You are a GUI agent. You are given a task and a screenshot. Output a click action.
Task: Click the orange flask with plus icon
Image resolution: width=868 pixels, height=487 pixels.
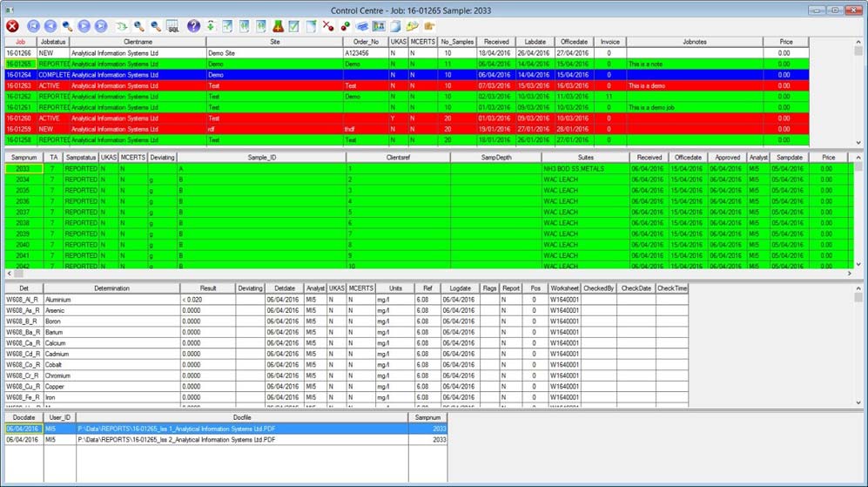[x=278, y=26]
